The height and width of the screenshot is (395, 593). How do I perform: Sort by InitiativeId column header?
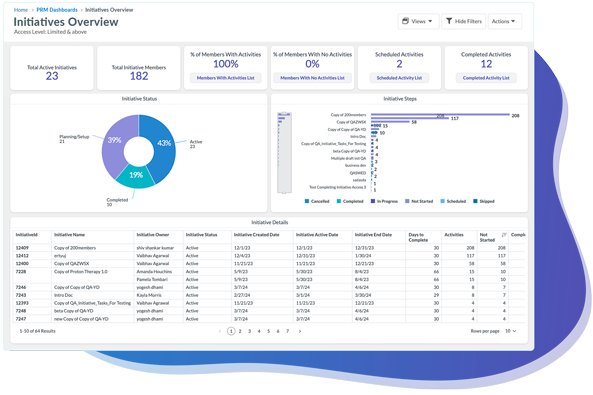click(26, 235)
